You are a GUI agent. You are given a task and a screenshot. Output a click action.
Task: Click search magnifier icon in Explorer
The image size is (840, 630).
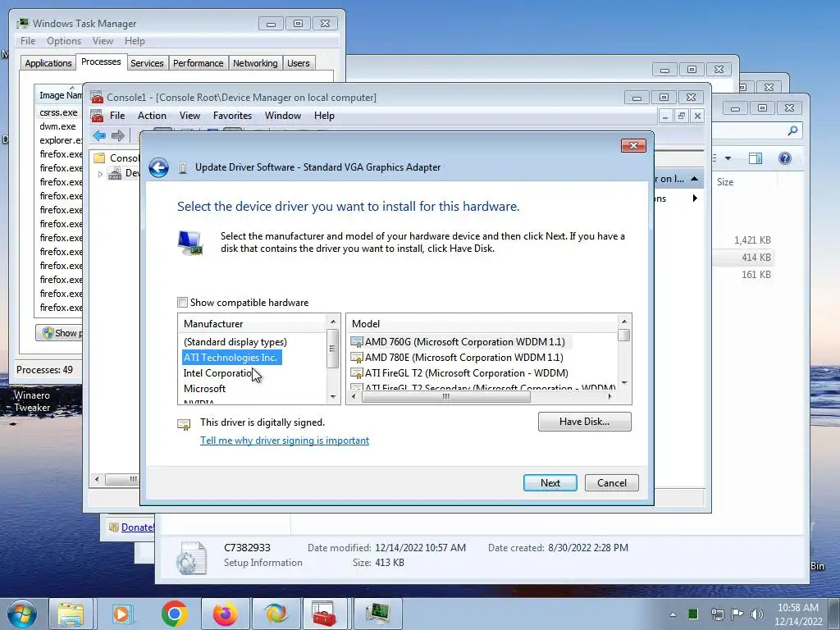click(793, 130)
